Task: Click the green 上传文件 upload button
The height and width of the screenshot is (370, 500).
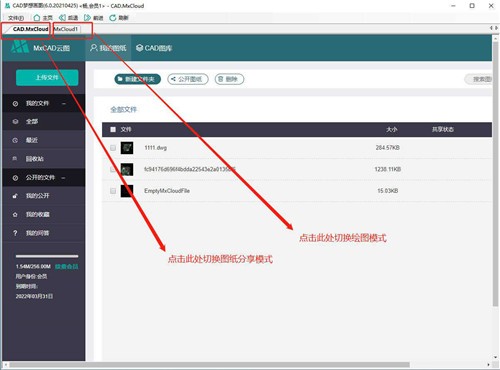Action: 47,77
